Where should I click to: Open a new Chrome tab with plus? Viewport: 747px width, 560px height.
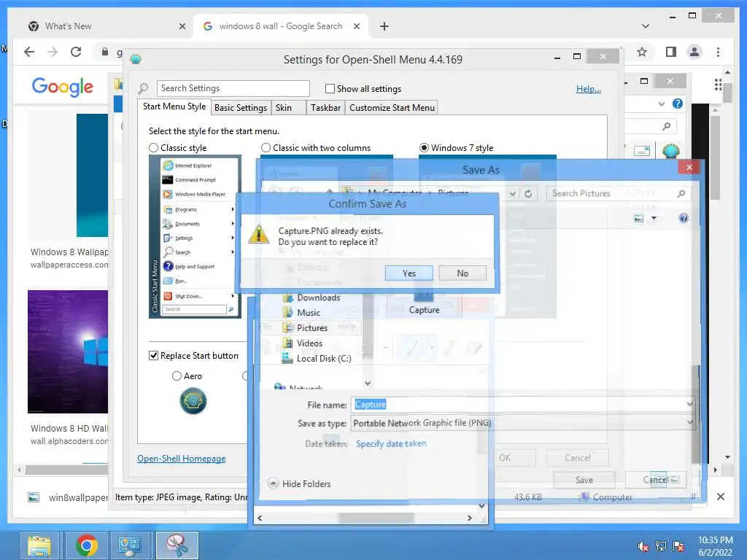[x=384, y=26]
